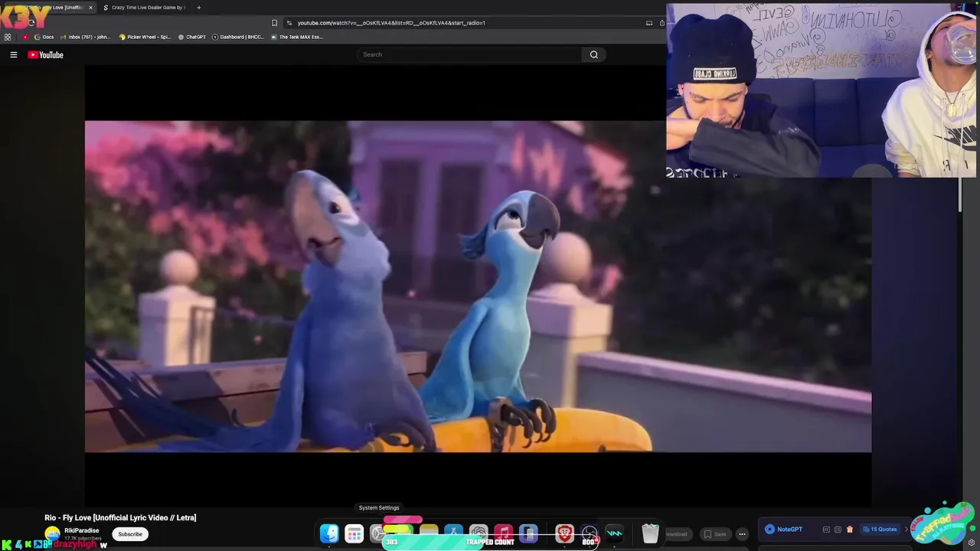Screen dimensions: 980x551
Task: Open the Dashboard | BHCC bookmark
Action: pos(238,37)
